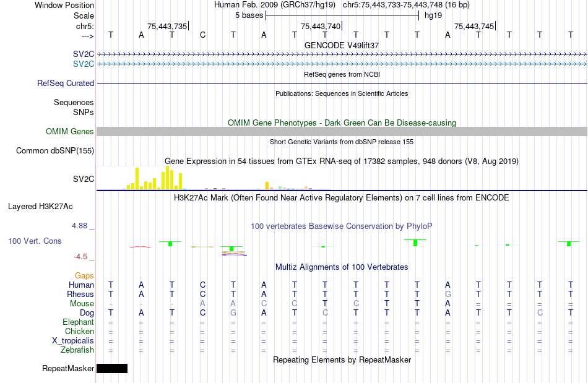Select the Zebrafish alignment row label
588x383 pixels.
(77, 350)
